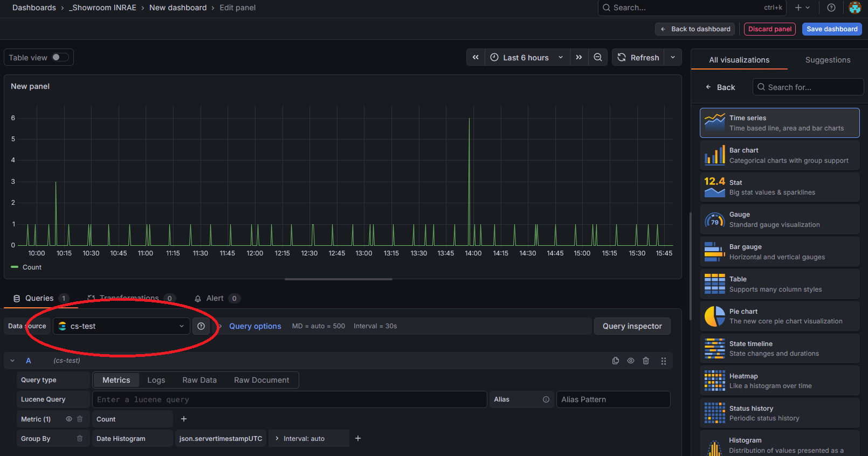Viewport: 868px width, 456px height.
Task: Click Back in visualization picker
Action: 720,87
